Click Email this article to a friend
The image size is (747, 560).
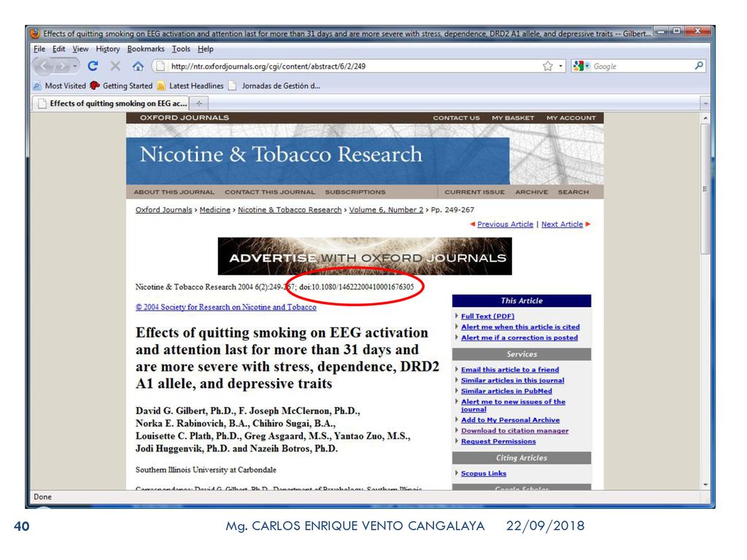pos(510,369)
